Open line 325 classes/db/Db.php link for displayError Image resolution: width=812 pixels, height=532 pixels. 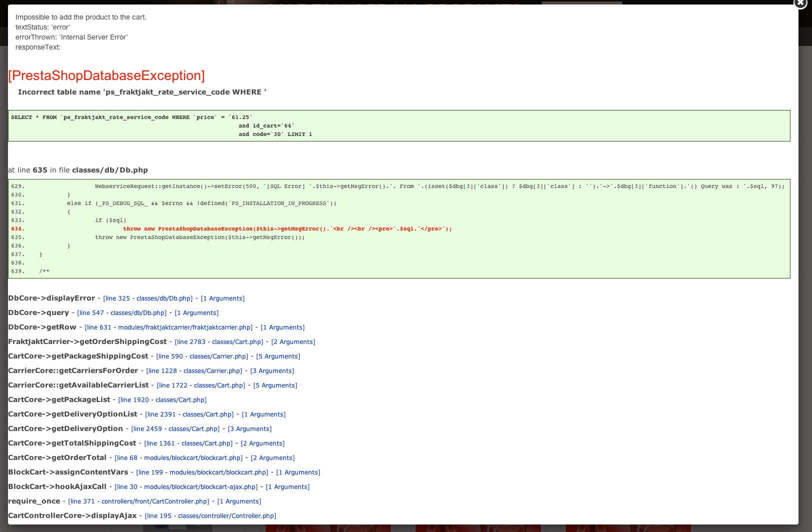point(148,298)
